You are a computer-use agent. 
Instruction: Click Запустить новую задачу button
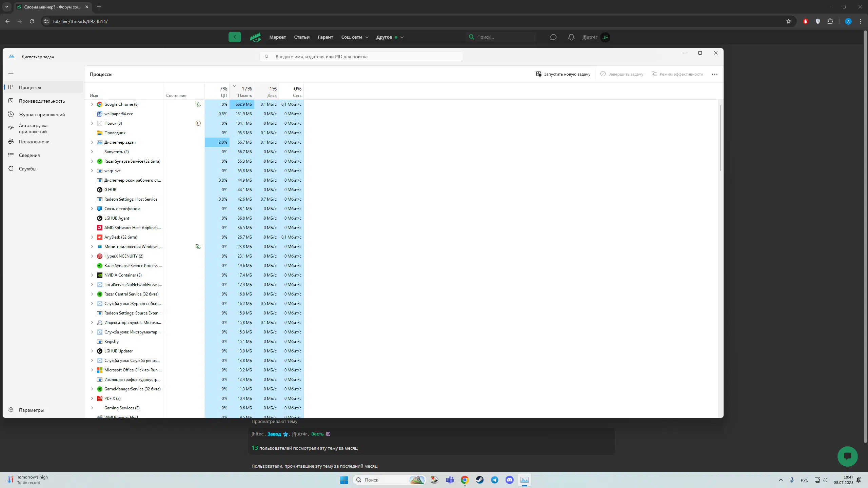pos(563,74)
